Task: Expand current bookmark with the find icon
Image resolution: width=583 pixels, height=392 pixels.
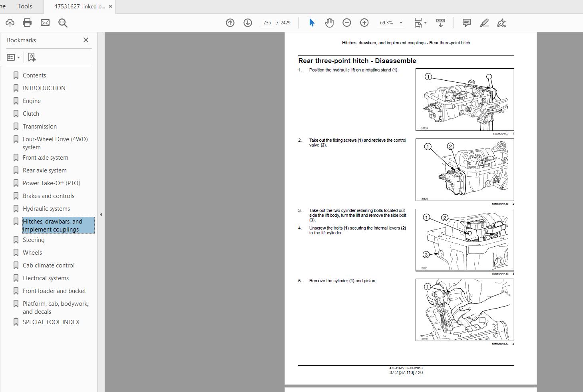Action: (x=32, y=57)
